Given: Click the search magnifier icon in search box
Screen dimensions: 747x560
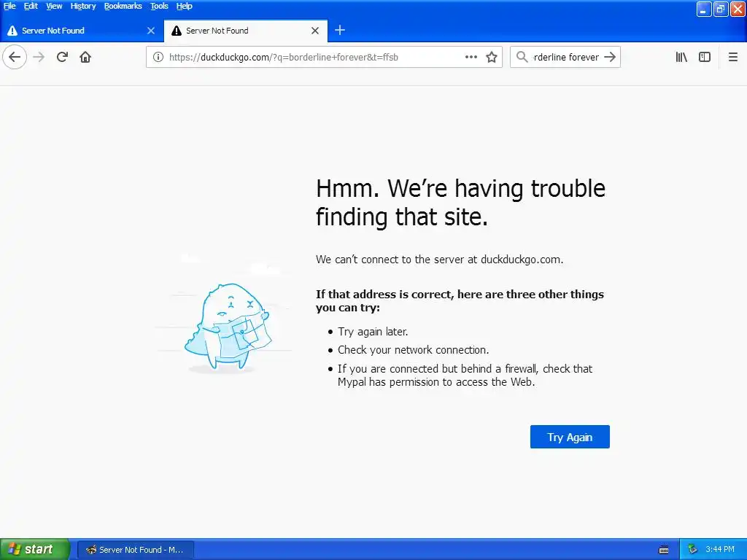Looking at the screenshot, I should pos(522,57).
